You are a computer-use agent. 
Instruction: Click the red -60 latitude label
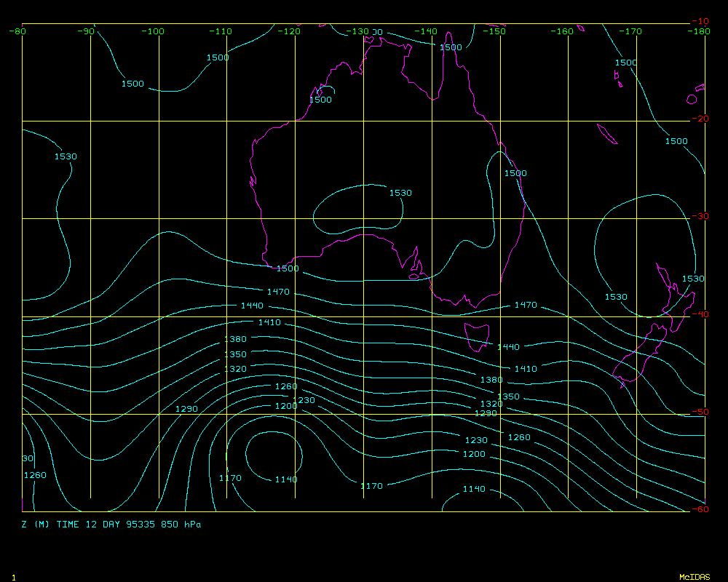[x=700, y=509]
